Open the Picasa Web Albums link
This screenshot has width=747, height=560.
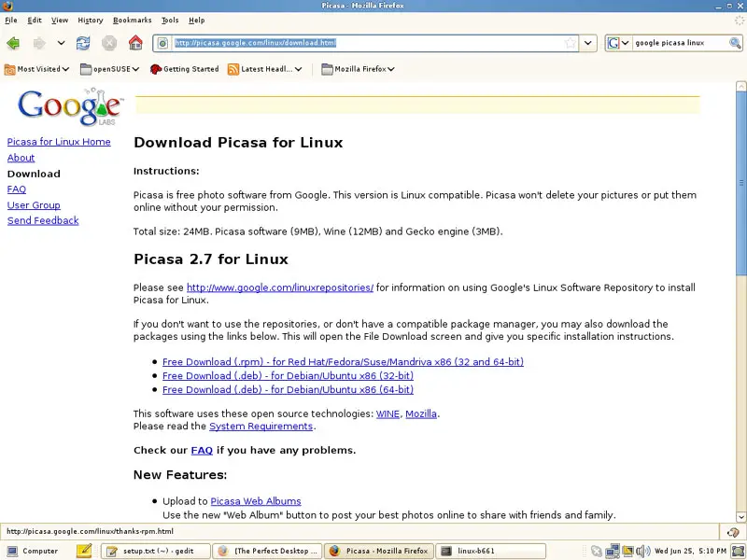[256, 501]
